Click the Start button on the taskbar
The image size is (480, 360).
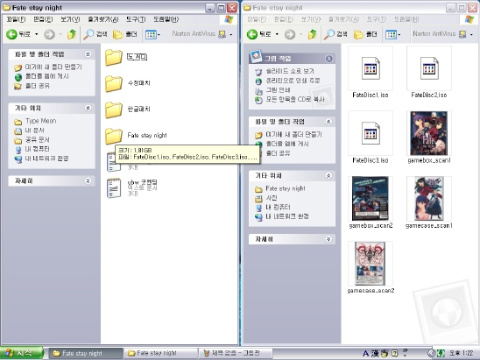(22, 353)
